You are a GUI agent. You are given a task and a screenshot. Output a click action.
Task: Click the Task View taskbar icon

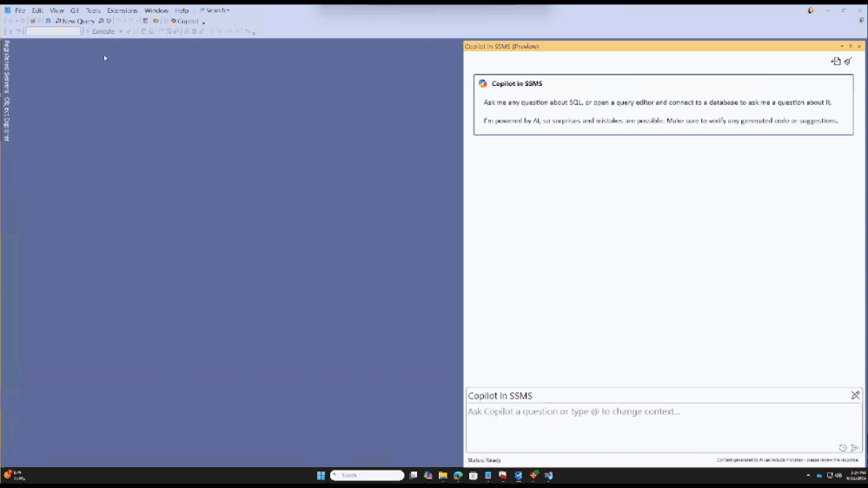(413, 475)
